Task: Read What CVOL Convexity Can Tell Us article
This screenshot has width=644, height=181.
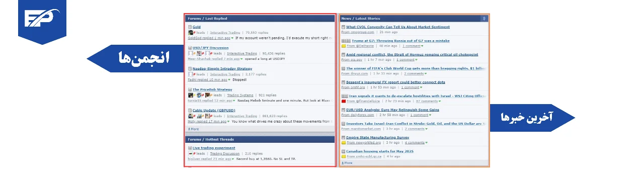Action: pyautogui.click(x=398, y=27)
